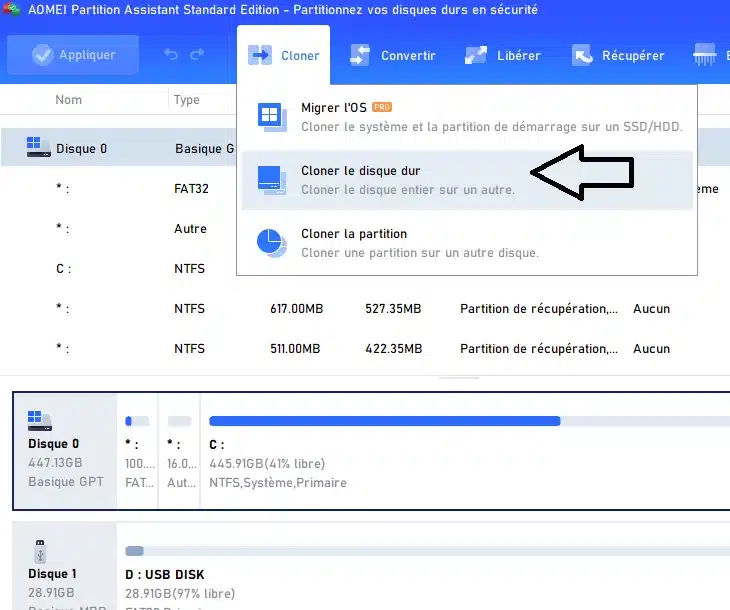This screenshot has width=730, height=610.
Task: Click the redo arrow icon
Action: (x=197, y=54)
